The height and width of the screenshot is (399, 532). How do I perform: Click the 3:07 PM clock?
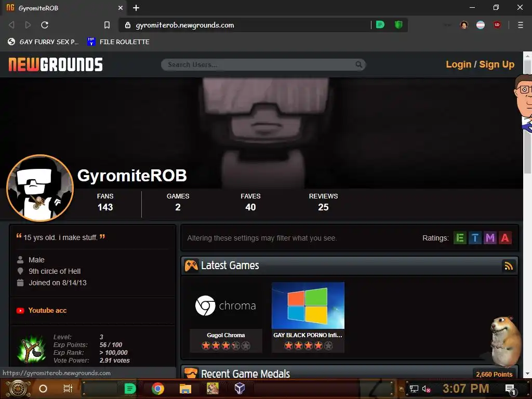(466, 389)
